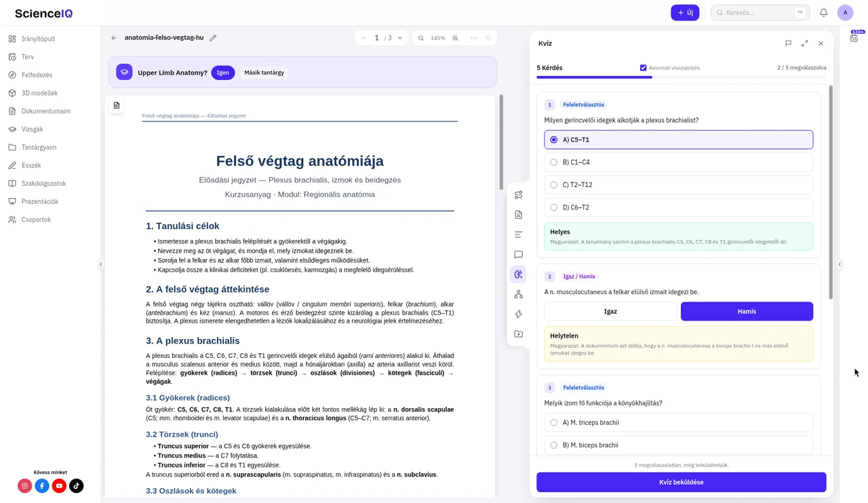This screenshot has height=503, width=868.
Task: Rename document with the pencil icon
Action: (x=213, y=38)
